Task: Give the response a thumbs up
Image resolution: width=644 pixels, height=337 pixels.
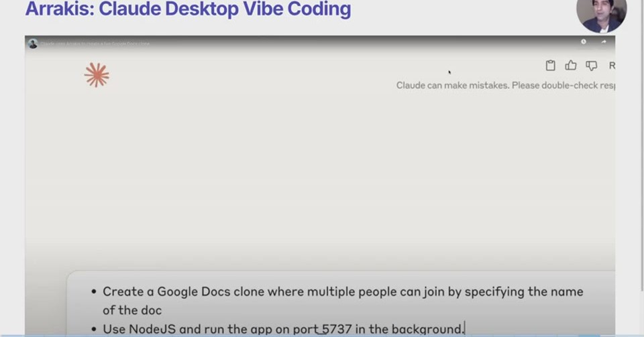Action: 570,65
